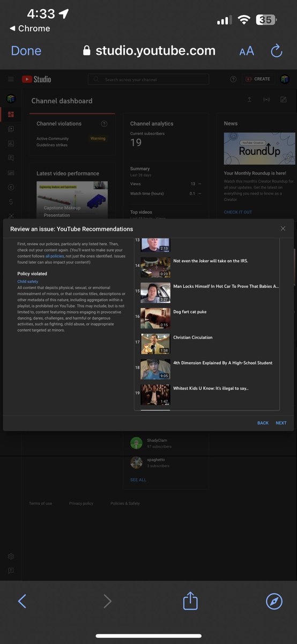Viewport: 297px width, 644px height.
Task: Click SEE ALL subscribers link
Action: tap(138, 480)
